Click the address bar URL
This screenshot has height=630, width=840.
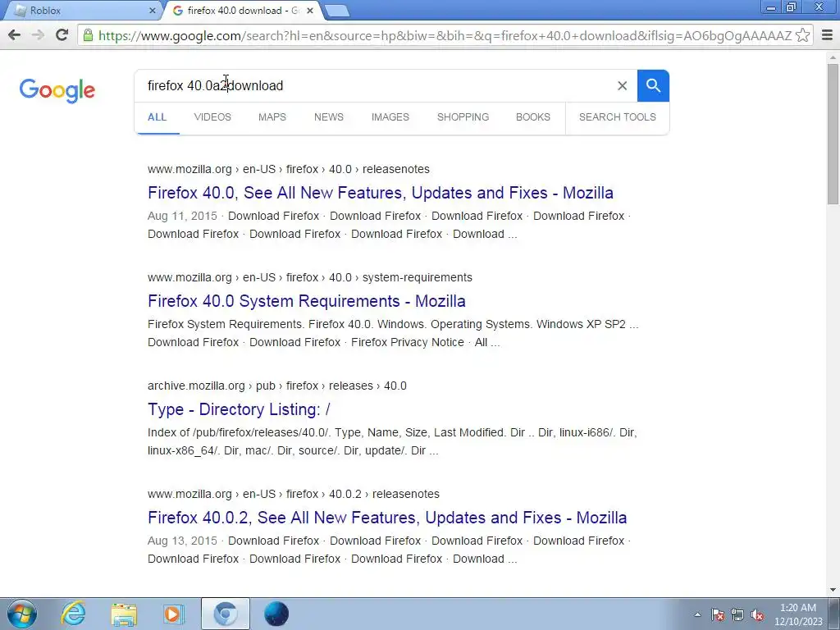[x=445, y=35]
